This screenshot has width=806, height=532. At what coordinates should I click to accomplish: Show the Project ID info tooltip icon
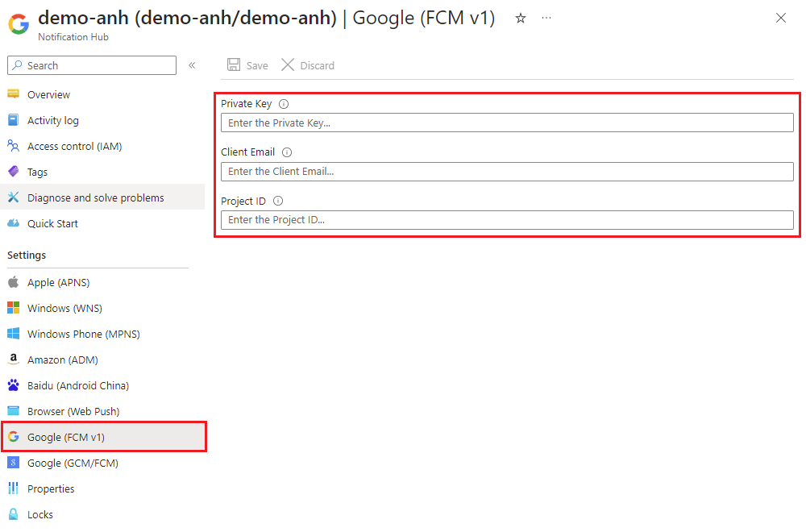[278, 201]
